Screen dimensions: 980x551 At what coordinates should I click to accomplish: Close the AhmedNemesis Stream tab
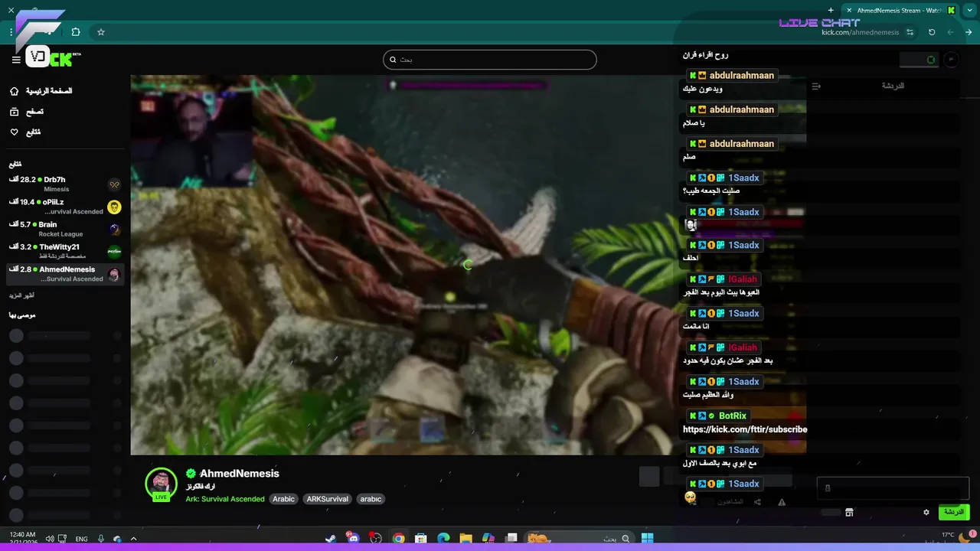848,10
